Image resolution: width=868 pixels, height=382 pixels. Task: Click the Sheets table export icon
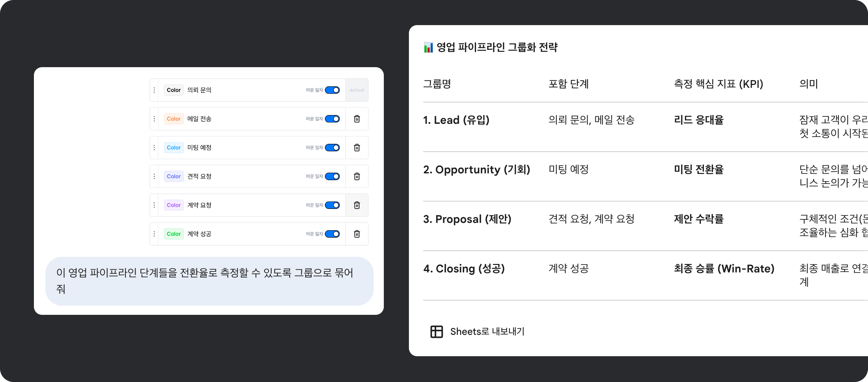436,331
